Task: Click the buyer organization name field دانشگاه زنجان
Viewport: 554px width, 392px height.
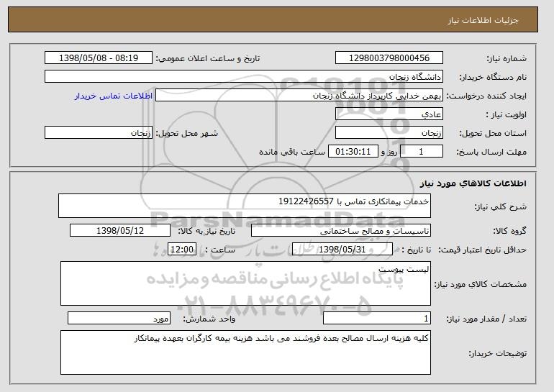Action: tap(244, 77)
